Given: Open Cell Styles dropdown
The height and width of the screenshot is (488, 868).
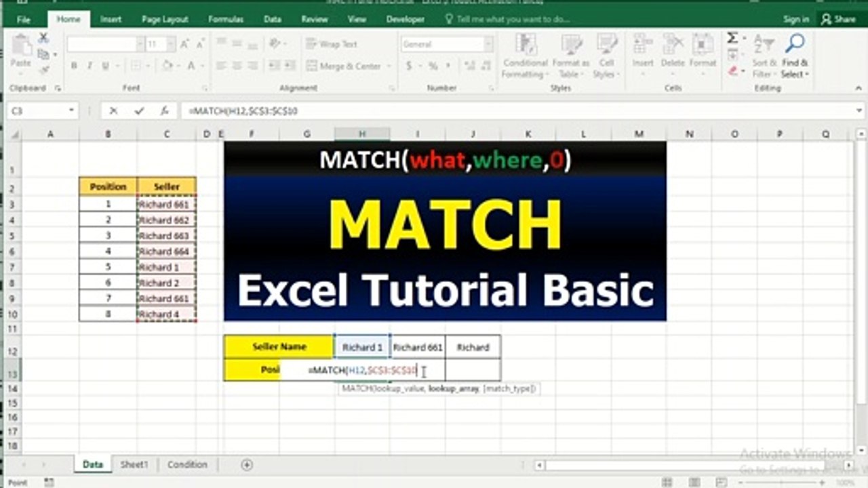Looking at the screenshot, I should [606, 56].
